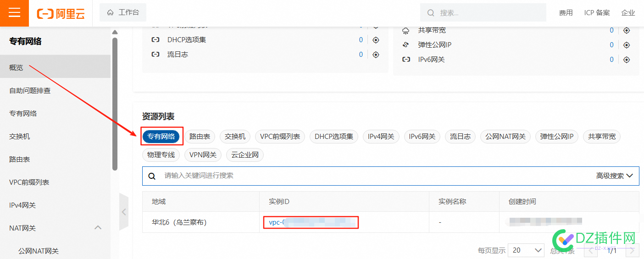This screenshot has height=259, width=644.
Task: Open the ICP 备案 menu
Action: click(597, 13)
